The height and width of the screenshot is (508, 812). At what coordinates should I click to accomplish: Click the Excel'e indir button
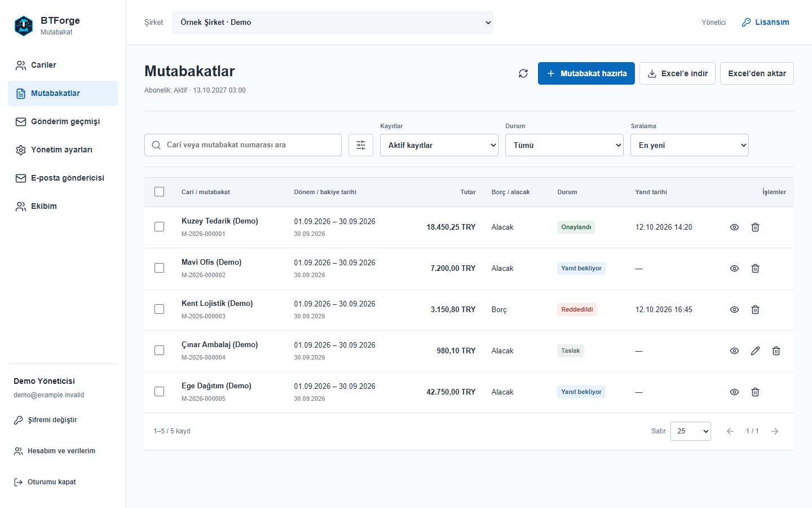click(677, 73)
